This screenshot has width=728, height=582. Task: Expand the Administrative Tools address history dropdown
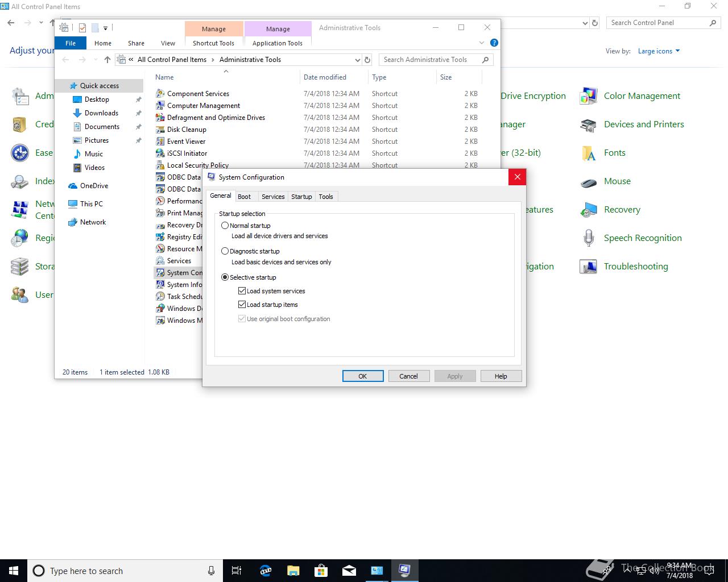(357, 60)
